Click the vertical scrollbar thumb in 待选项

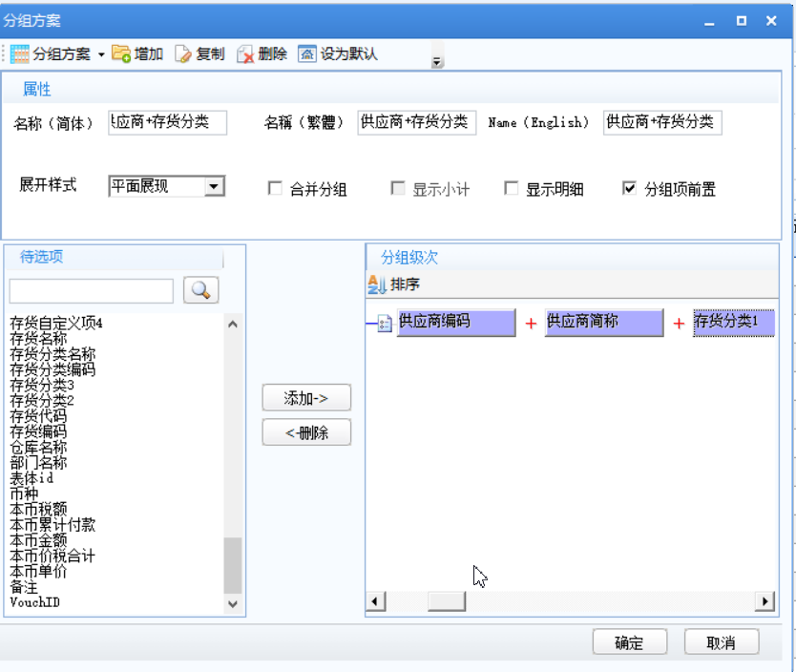pos(233,565)
